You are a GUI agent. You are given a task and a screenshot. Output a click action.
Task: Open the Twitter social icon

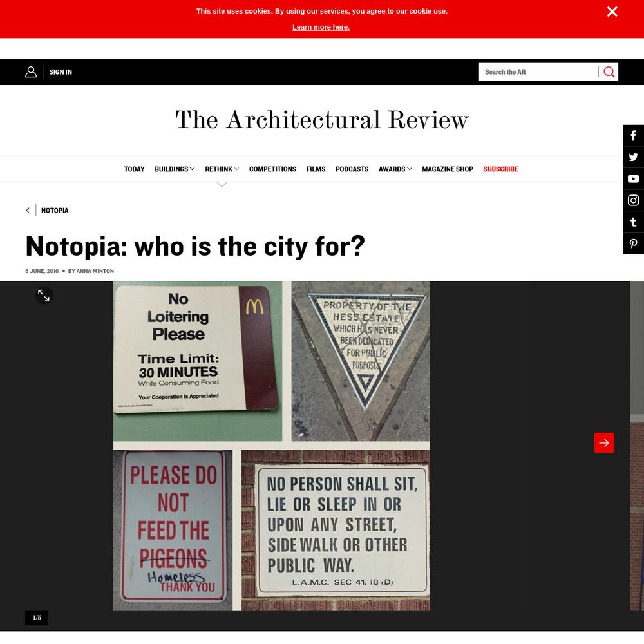[x=633, y=157]
